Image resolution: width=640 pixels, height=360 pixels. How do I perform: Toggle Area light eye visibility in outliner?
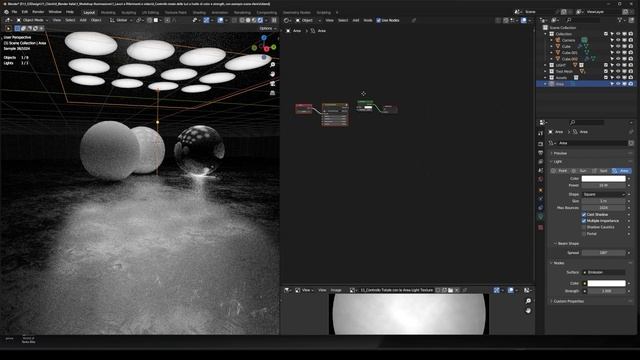click(618, 84)
